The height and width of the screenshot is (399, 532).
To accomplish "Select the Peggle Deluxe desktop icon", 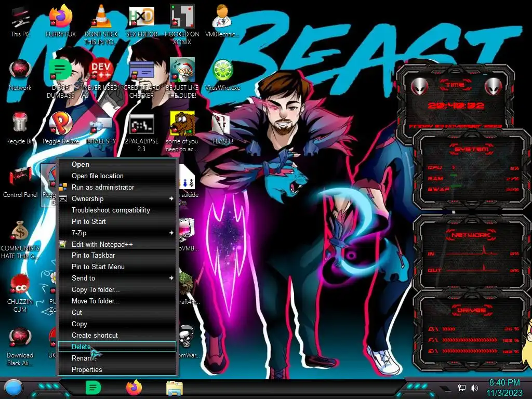I will (x=60, y=129).
